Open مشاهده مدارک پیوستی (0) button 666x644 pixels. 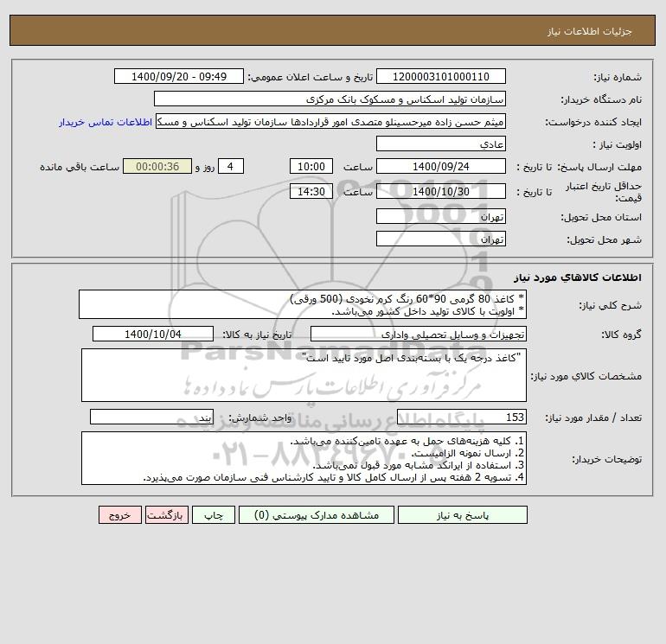pos(317,515)
